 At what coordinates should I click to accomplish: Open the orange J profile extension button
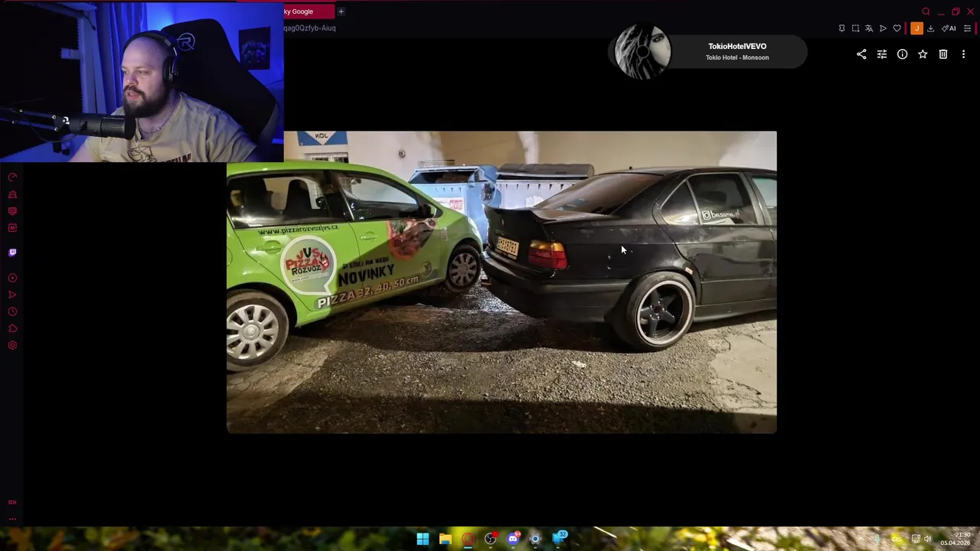[916, 28]
